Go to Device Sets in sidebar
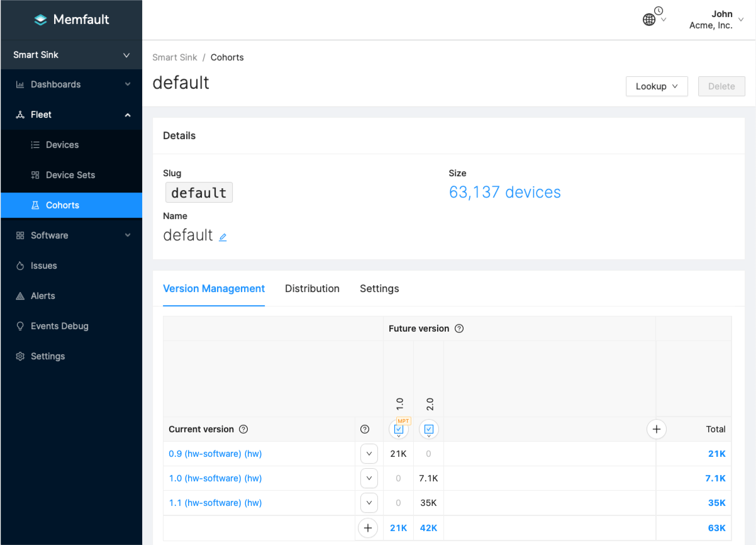The height and width of the screenshot is (545, 756). pos(70,175)
